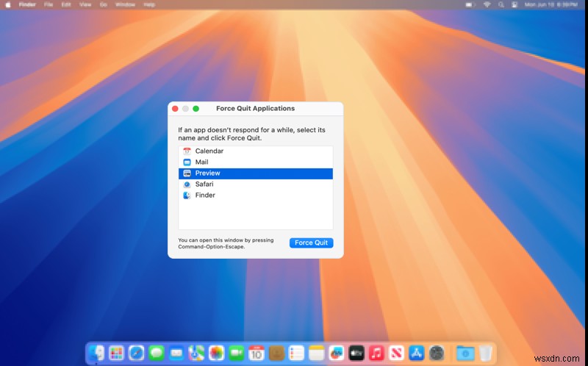Click the green zoom button of the dialog

(x=196, y=109)
